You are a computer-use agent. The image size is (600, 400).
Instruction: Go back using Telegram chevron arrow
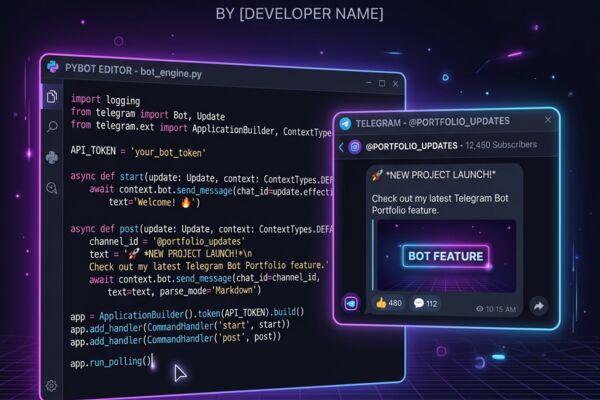click(x=341, y=147)
